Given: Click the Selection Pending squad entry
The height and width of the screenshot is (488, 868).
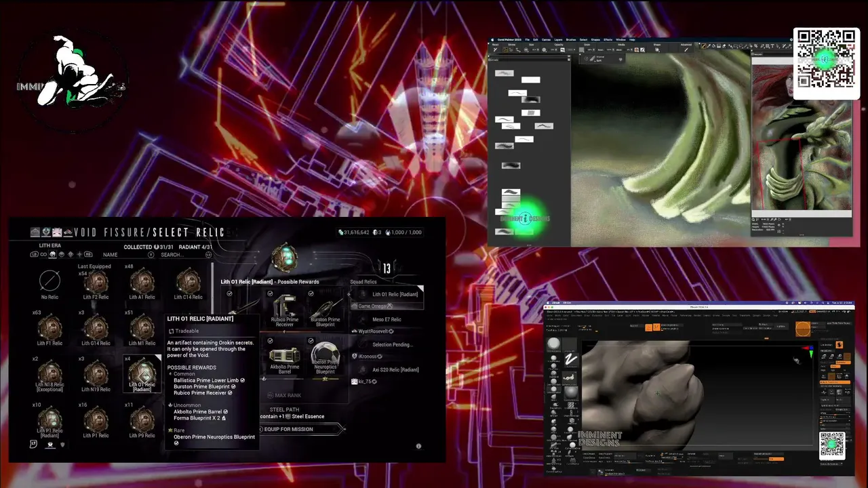Looking at the screenshot, I should click(x=387, y=344).
